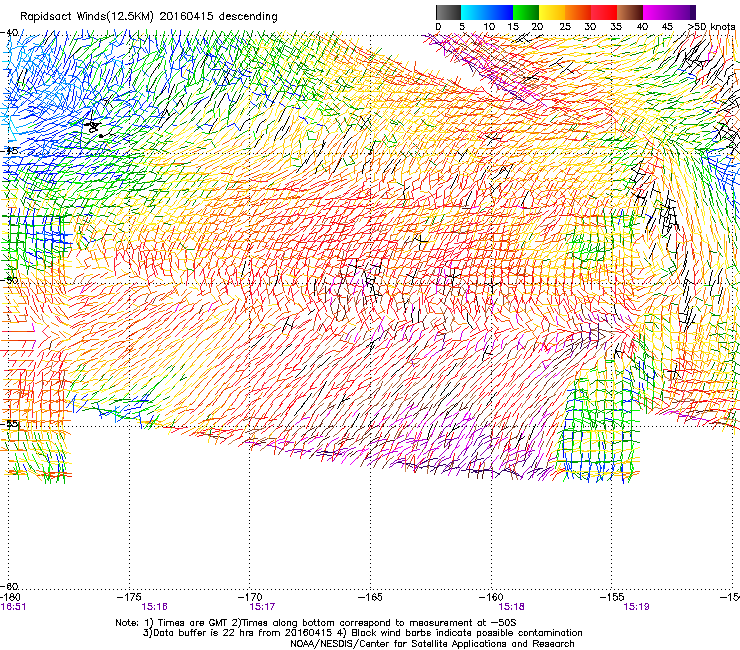This screenshot has width=740, height=650.
Task: Click the '40' legend scale number
Action: click(642, 27)
